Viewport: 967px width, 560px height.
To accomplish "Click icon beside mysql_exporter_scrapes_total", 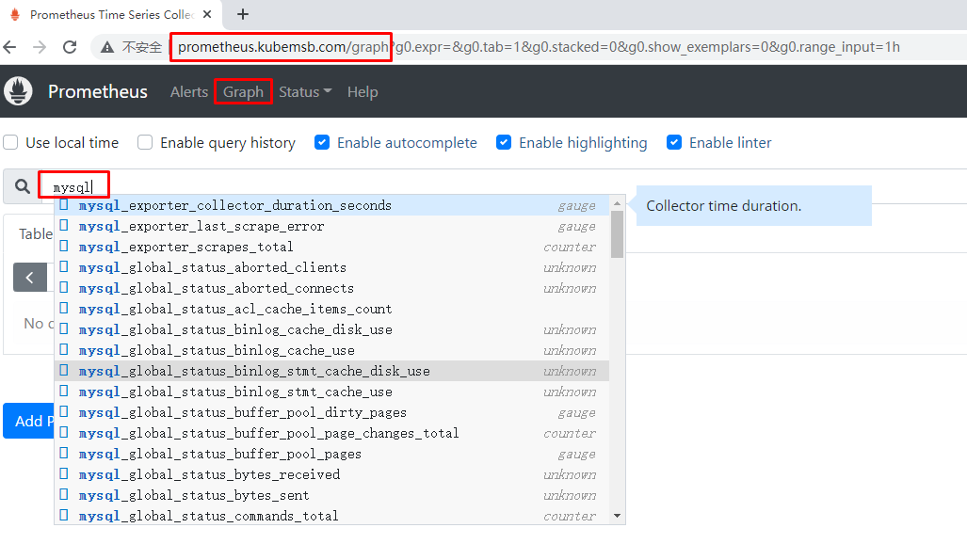I will coord(64,246).
